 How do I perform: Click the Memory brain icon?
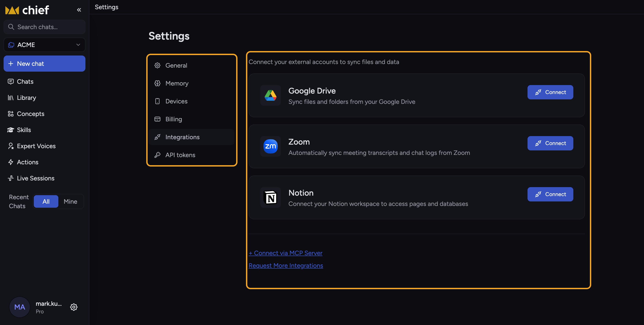[157, 83]
